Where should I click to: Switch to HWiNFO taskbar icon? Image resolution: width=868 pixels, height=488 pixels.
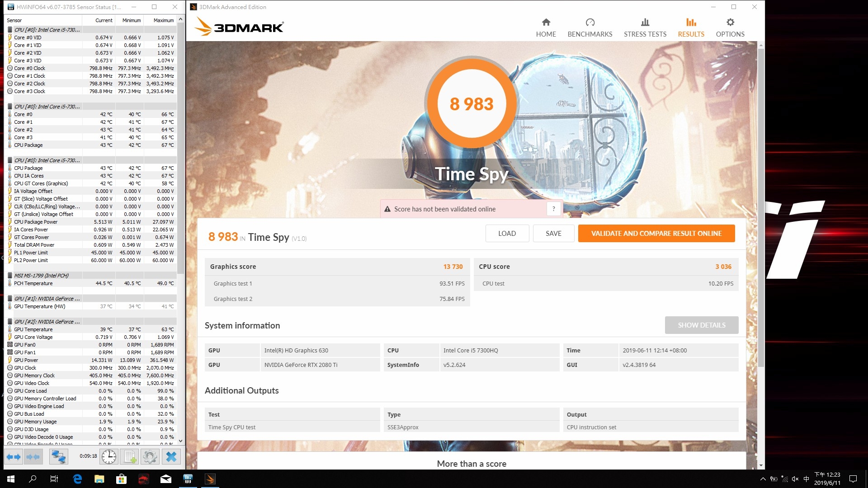click(188, 479)
